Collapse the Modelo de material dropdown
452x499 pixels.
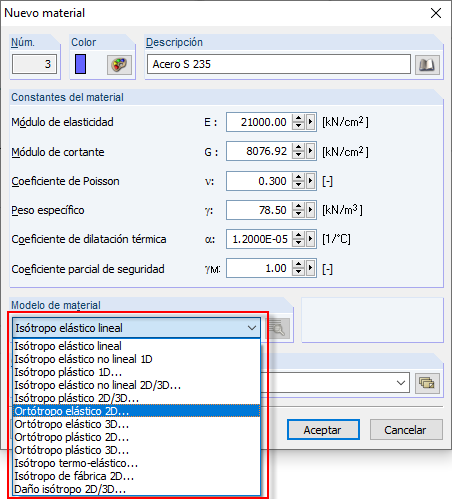pos(252,328)
